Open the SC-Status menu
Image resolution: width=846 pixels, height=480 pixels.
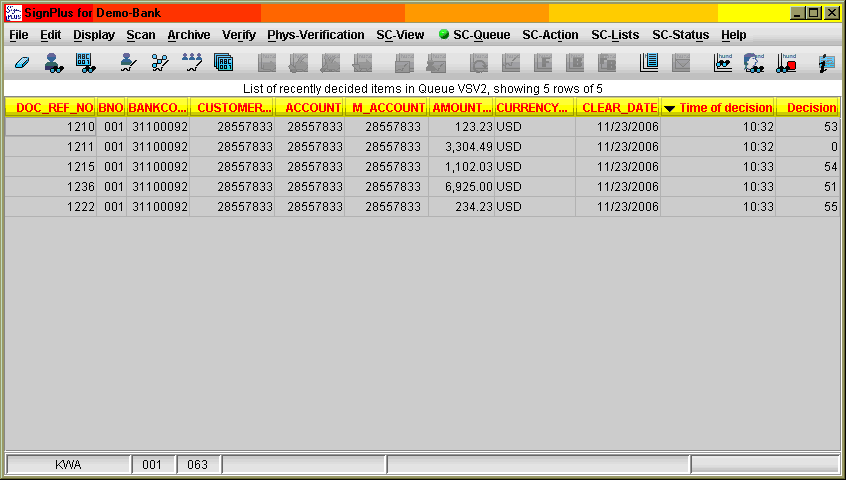(x=680, y=35)
